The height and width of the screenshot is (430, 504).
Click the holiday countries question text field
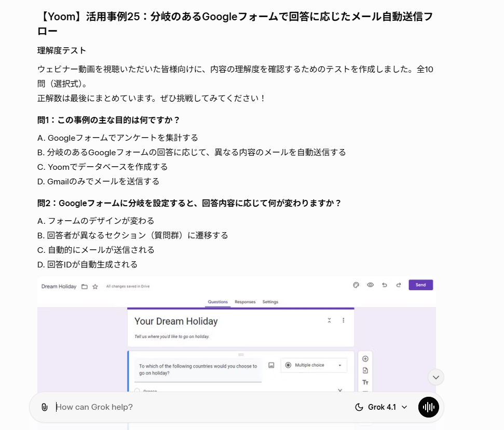[x=198, y=370]
